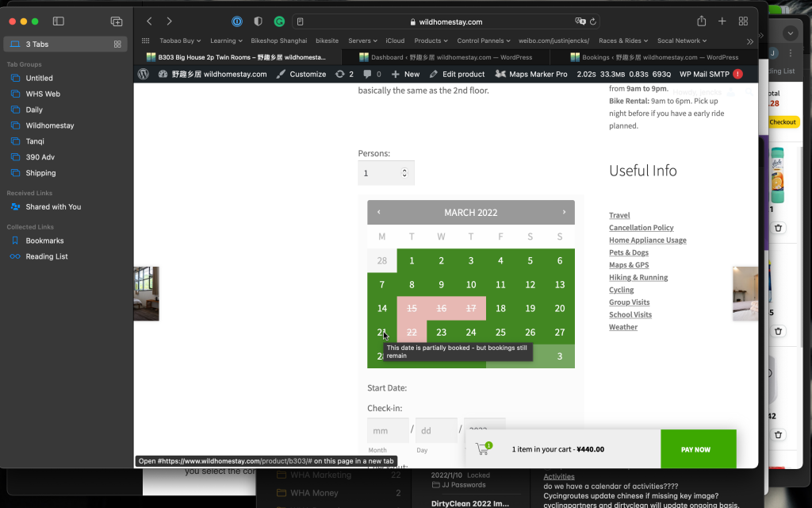Viewport: 812px width, 508px height.
Task: Click the chevron dropdown in the background window
Action: (x=791, y=33)
